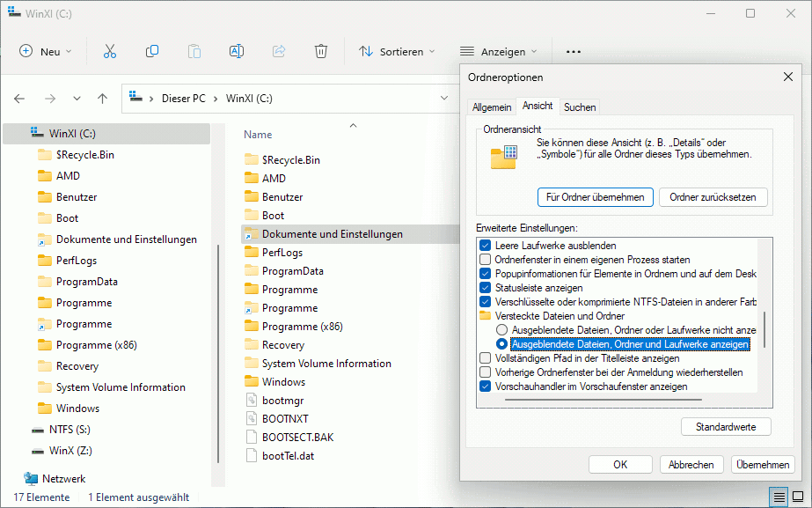Click horizontal scrollbar of Erweiterte Einstellungen list

pos(604,400)
